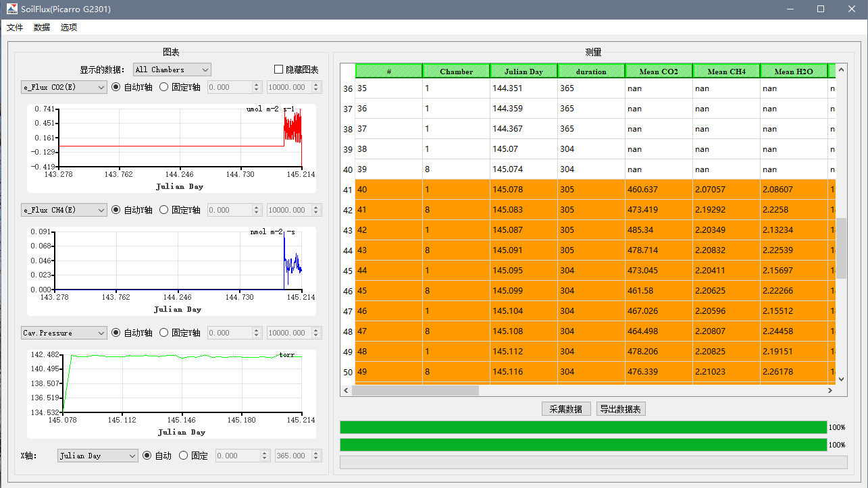Check the 隐藏图表 checkbox
Image resolution: width=868 pixels, height=488 pixels.
279,70
